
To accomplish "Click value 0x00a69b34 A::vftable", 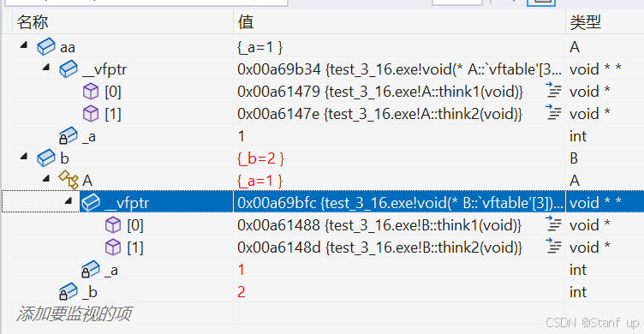I will tap(399, 69).
